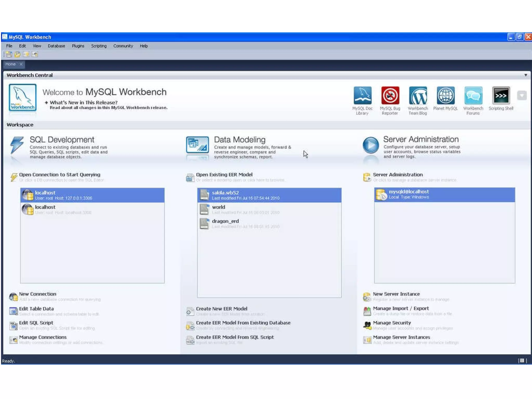The image size is (532, 399).
Task: Close the Home tab
Action: (21, 64)
